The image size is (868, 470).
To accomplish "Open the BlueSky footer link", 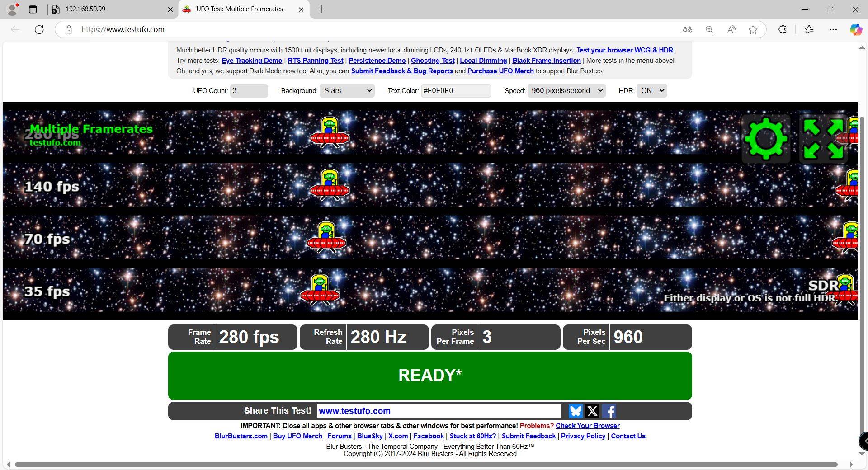I will [370, 436].
